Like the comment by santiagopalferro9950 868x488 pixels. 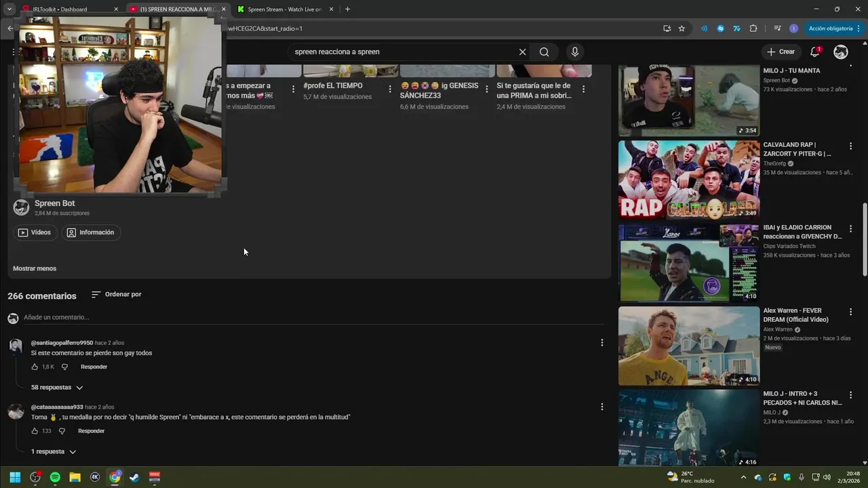pyautogui.click(x=35, y=367)
